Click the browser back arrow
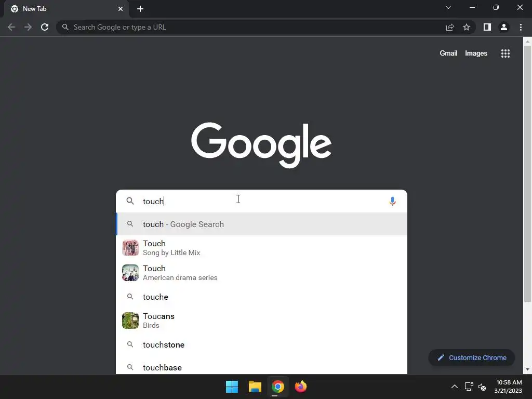Image resolution: width=532 pixels, height=399 pixels. tap(11, 27)
